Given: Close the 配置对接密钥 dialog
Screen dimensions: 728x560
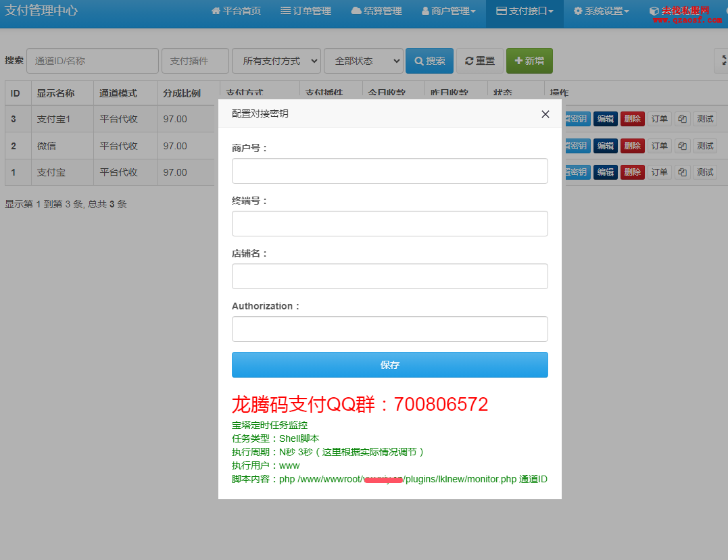Looking at the screenshot, I should 545,114.
